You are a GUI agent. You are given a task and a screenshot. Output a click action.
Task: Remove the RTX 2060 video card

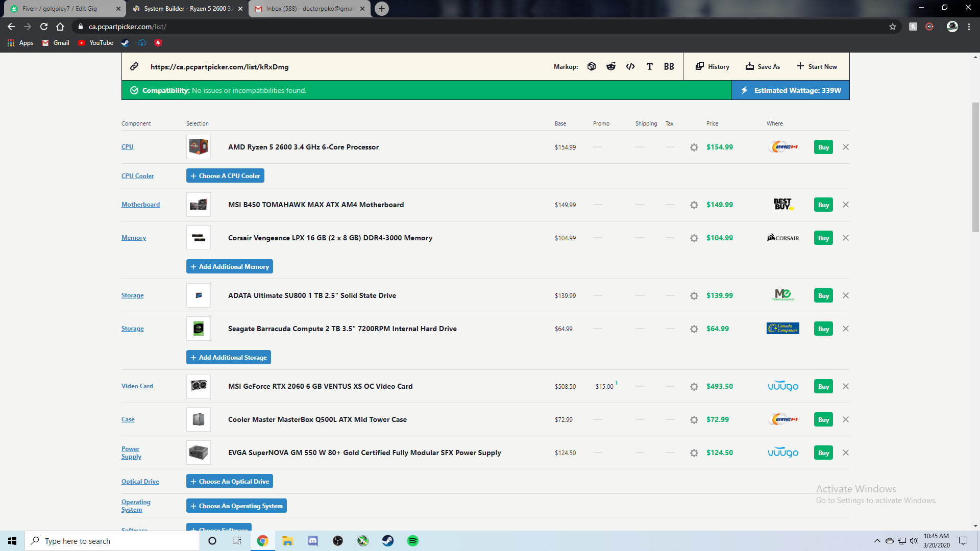(x=846, y=386)
